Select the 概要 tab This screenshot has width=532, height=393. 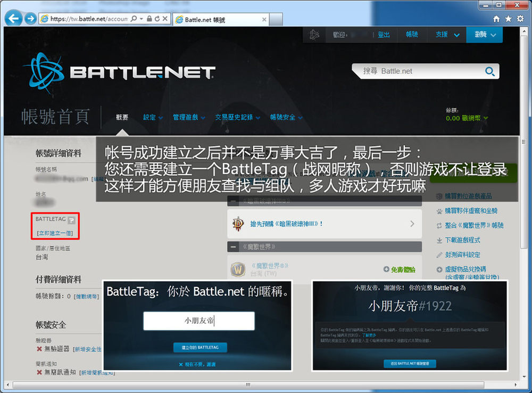tap(122, 117)
